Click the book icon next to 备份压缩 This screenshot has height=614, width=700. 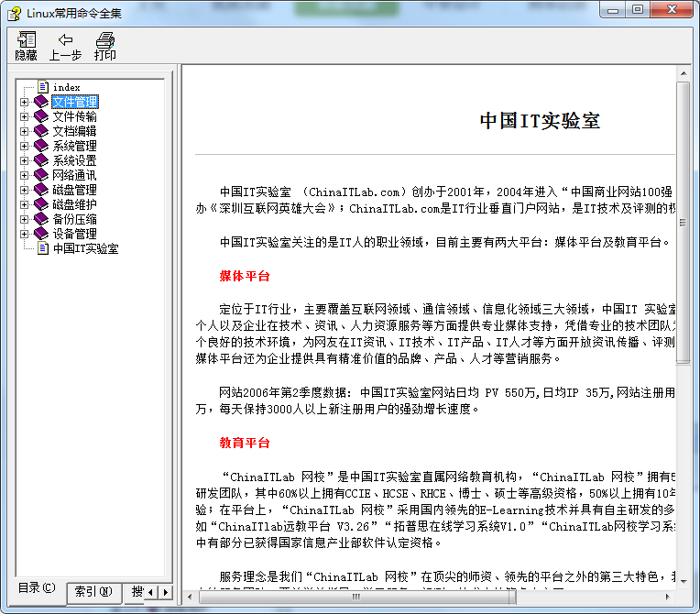coord(41,219)
